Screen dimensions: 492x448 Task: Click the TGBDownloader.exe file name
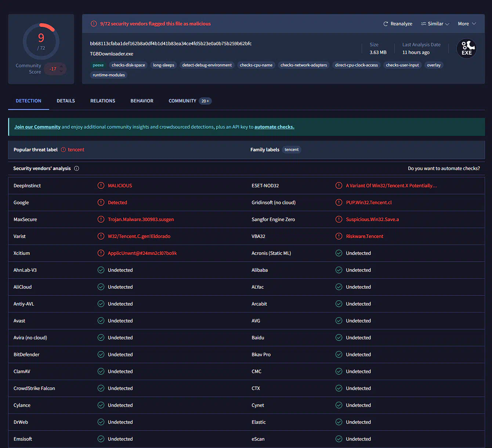112,54
